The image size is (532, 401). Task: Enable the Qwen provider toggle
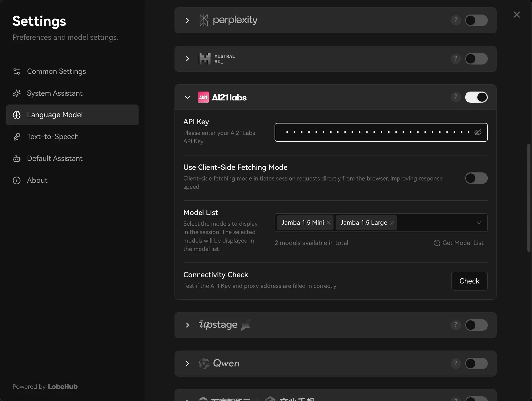click(476, 364)
